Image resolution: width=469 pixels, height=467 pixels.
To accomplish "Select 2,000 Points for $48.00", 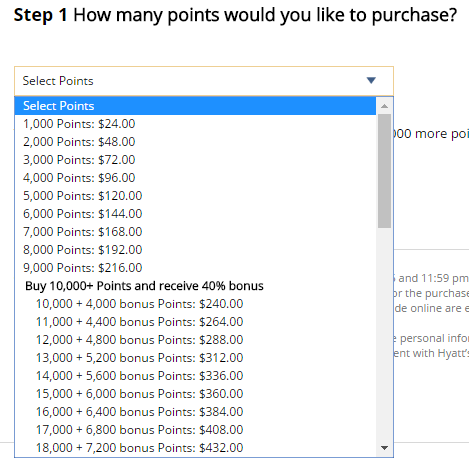I will (195, 142).
